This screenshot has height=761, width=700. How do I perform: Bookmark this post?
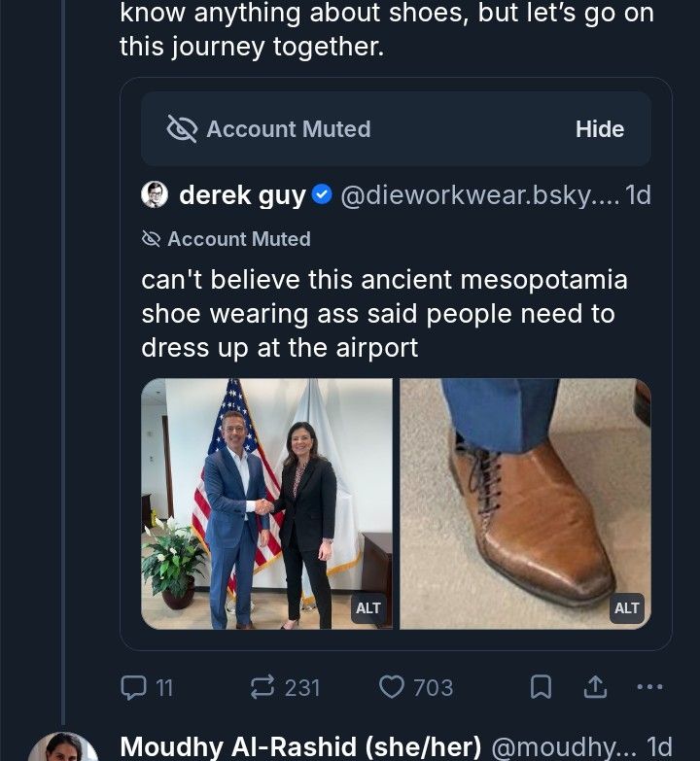(x=541, y=687)
